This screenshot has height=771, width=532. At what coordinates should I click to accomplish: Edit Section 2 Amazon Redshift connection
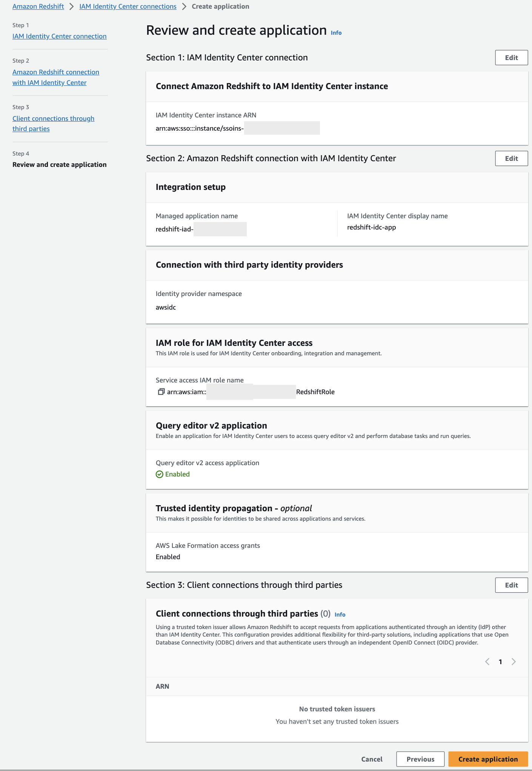pos(511,159)
